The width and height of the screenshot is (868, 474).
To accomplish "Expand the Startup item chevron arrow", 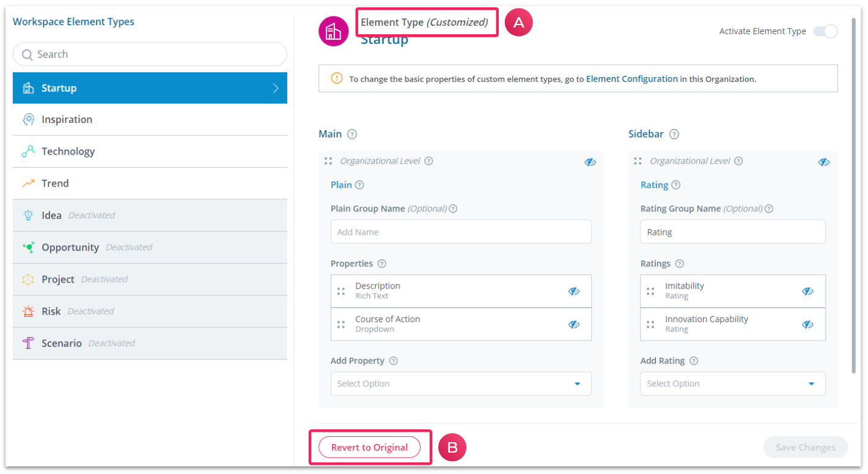I will pyautogui.click(x=276, y=88).
